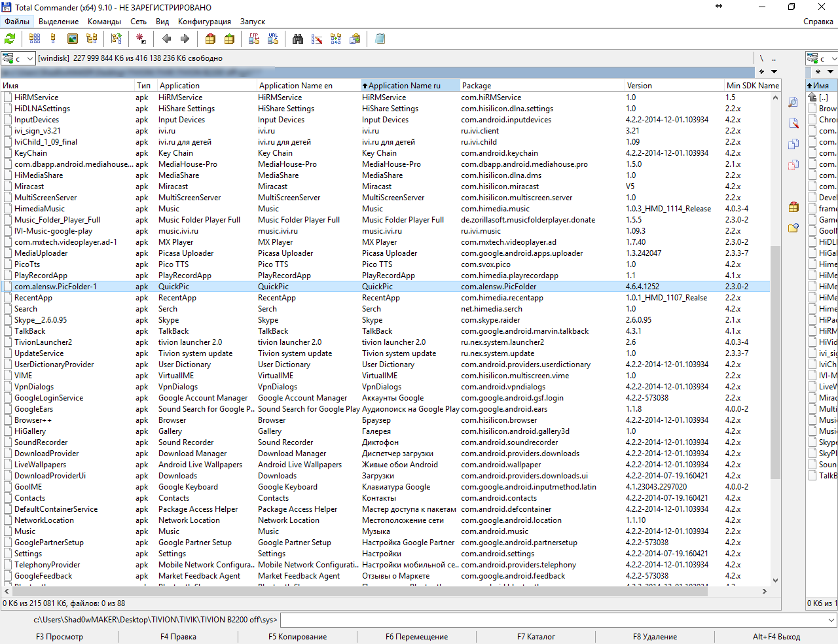Image resolution: width=838 pixels, height=644 pixels.
Task: Click the F6 Перемещение button
Action: coord(416,637)
